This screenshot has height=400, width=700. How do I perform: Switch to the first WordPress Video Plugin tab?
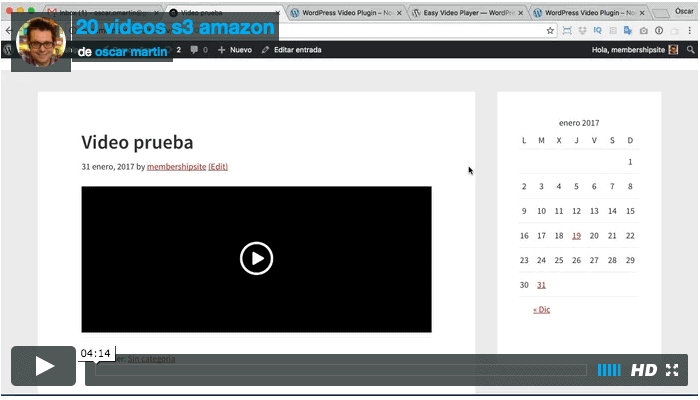coord(346,13)
